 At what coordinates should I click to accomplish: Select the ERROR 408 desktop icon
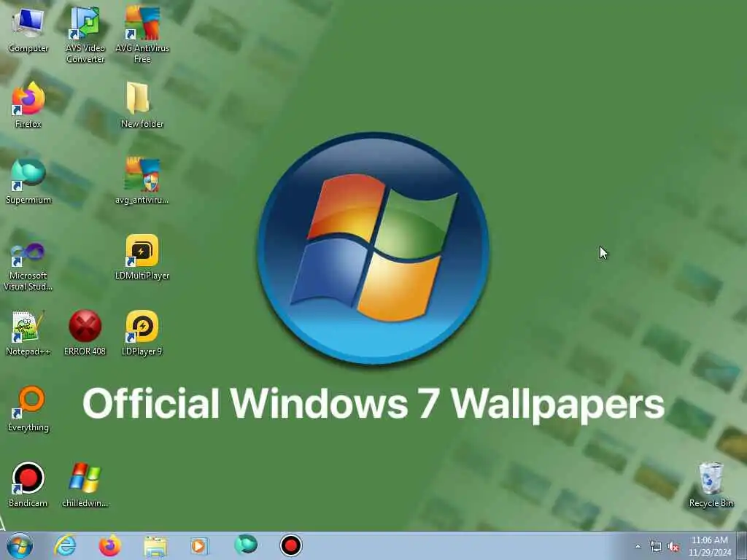(x=85, y=332)
